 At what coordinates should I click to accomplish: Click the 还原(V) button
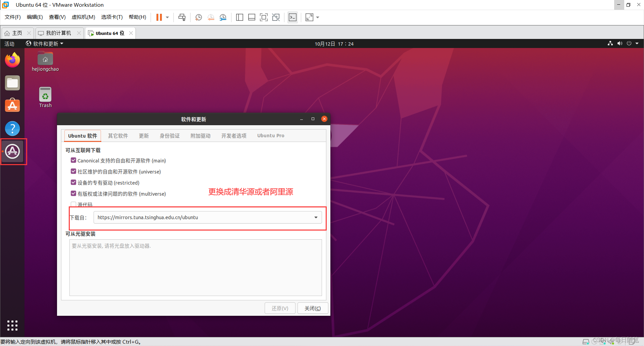pyautogui.click(x=280, y=308)
